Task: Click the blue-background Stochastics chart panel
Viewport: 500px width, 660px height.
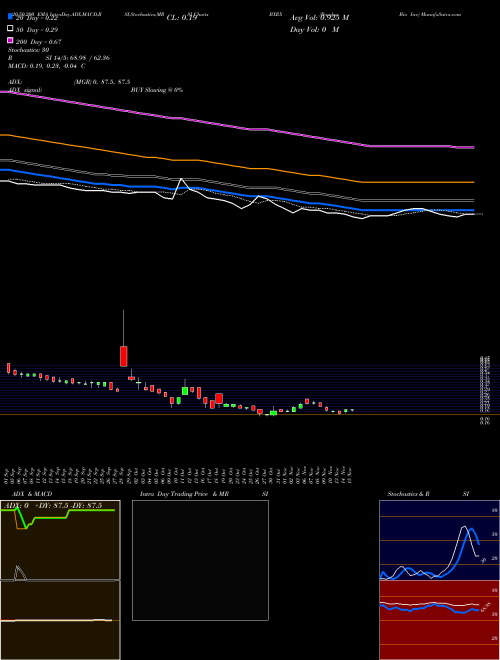Action: pos(439,540)
